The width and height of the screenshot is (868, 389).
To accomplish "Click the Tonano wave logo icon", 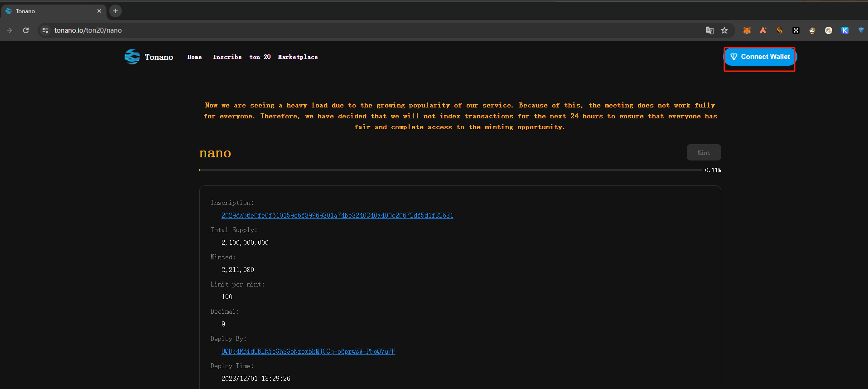I will pyautogui.click(x=132, y=57).
